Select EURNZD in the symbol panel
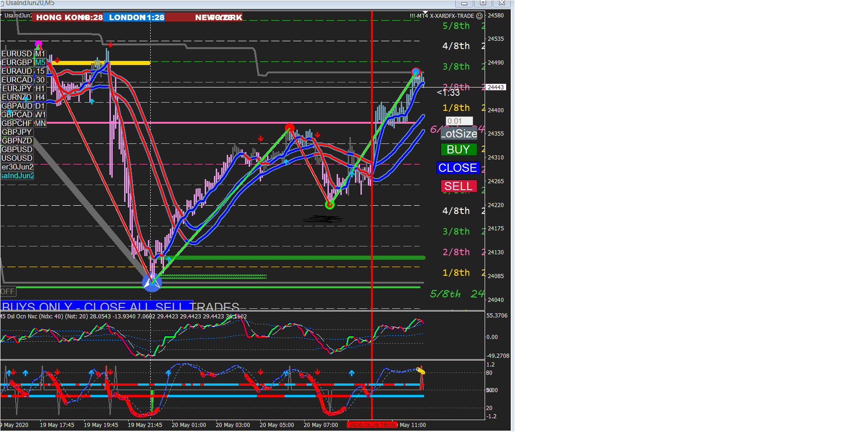This screenshot has width=868, height=432. tap(17, 97)
